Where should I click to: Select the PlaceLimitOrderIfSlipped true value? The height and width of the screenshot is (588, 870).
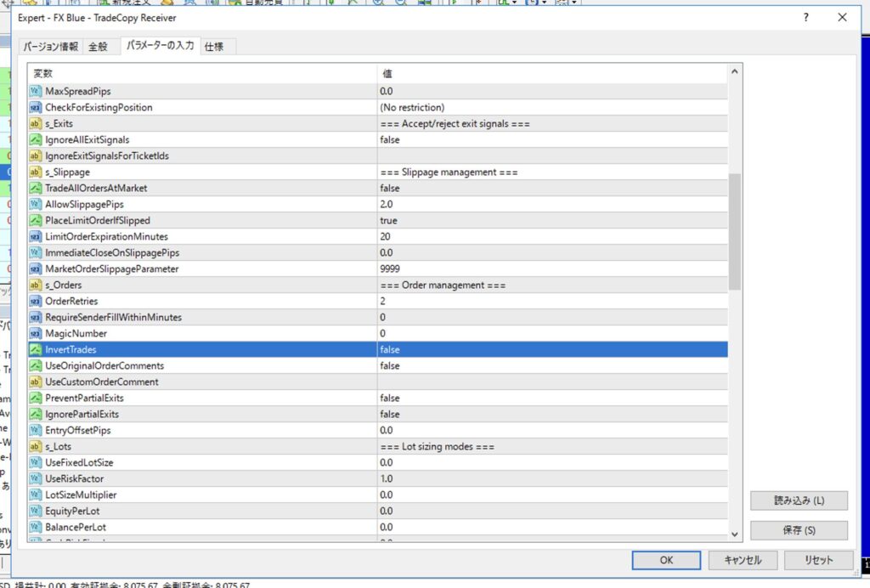tap(552, 220)
